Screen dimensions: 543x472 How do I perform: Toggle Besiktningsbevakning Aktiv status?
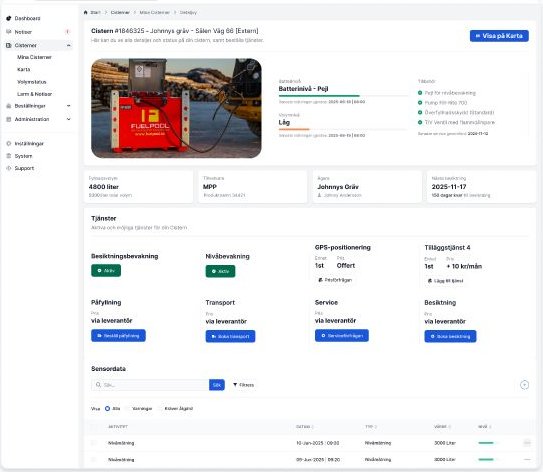point(106,270)
